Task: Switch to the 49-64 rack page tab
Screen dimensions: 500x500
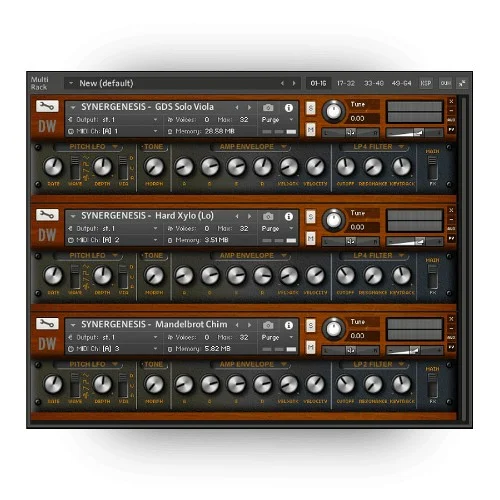Action: [401, 83]
